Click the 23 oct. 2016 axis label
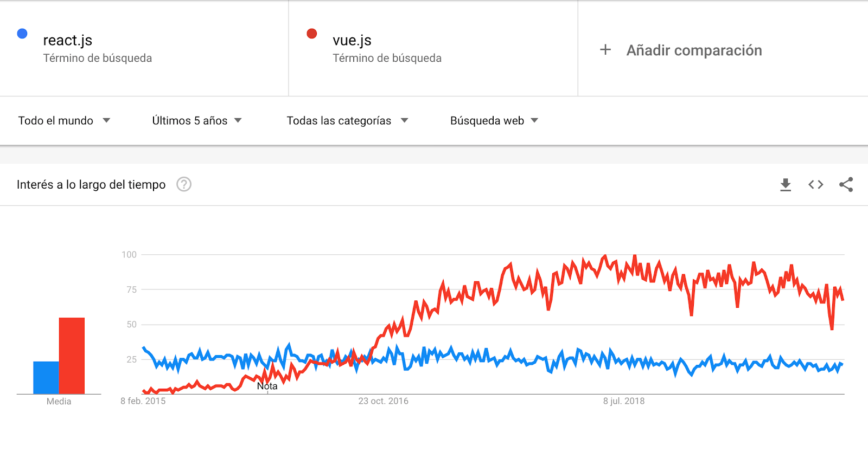 click(383, 401)
